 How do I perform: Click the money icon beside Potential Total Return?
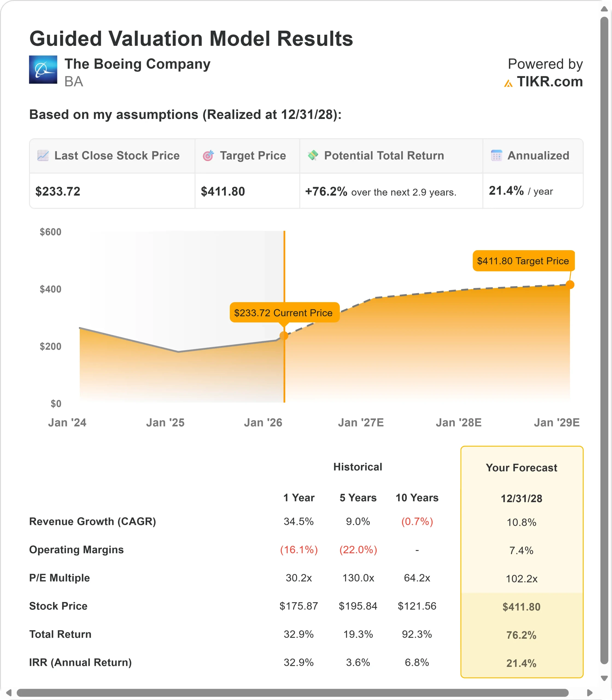pos(313,155)
